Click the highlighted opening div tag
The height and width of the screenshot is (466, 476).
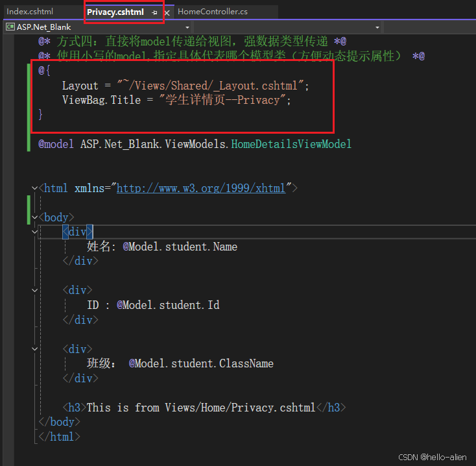coord(77,232)
